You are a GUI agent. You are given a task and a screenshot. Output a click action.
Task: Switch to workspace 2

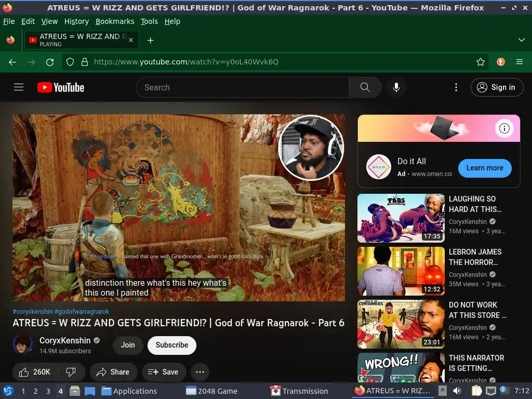(36, 391)
